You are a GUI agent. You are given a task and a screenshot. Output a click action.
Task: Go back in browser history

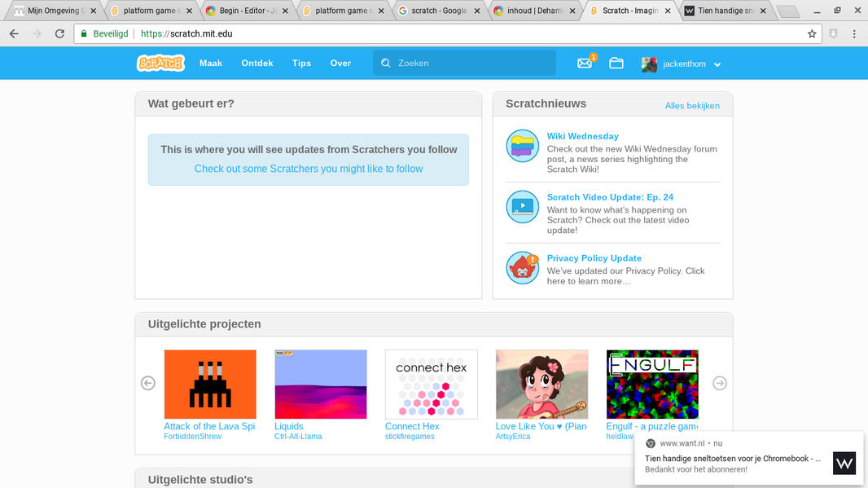point(14,33)
